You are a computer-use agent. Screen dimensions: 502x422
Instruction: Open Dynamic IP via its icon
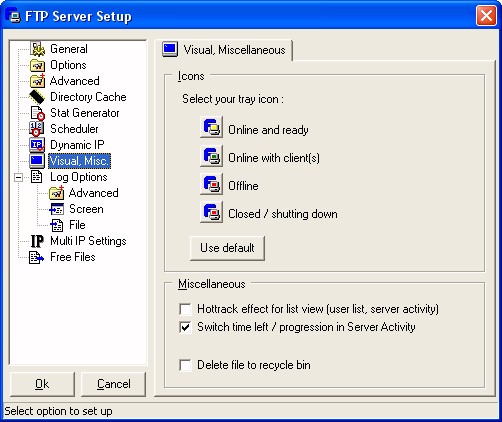coord(37,145)
